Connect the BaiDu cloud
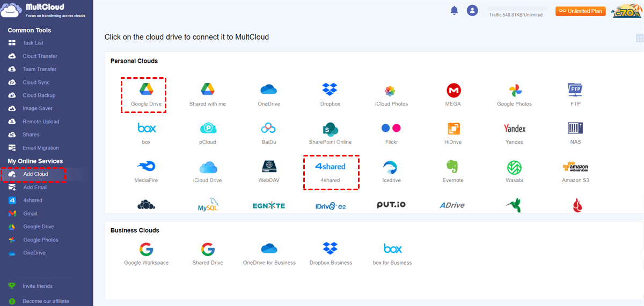Image resolution: width=644 pixels, height=306 pixels. (x=268, y=133)
